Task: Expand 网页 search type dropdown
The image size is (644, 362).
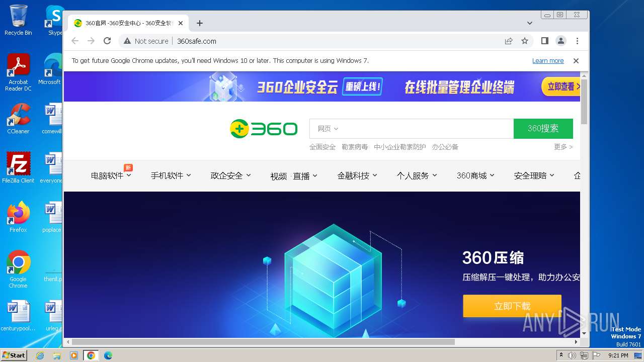Action: click(x=328, y=129)
